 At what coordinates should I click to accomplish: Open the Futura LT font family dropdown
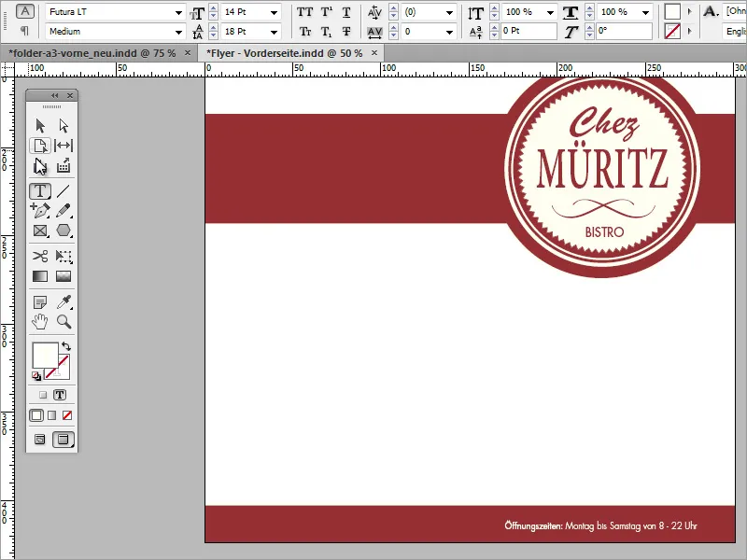180,12
